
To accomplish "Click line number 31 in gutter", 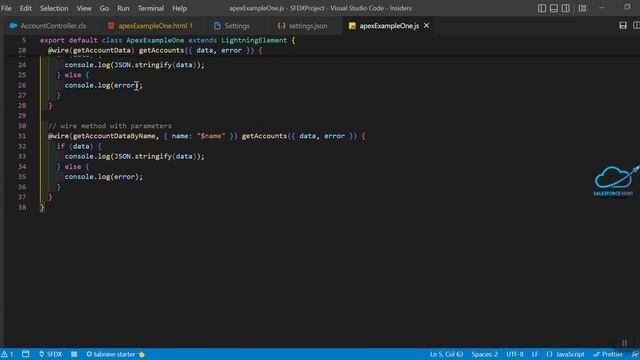I will pos(22,136).
